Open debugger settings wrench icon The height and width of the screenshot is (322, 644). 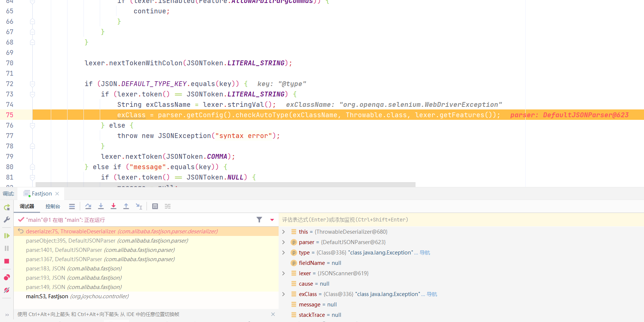7,220
